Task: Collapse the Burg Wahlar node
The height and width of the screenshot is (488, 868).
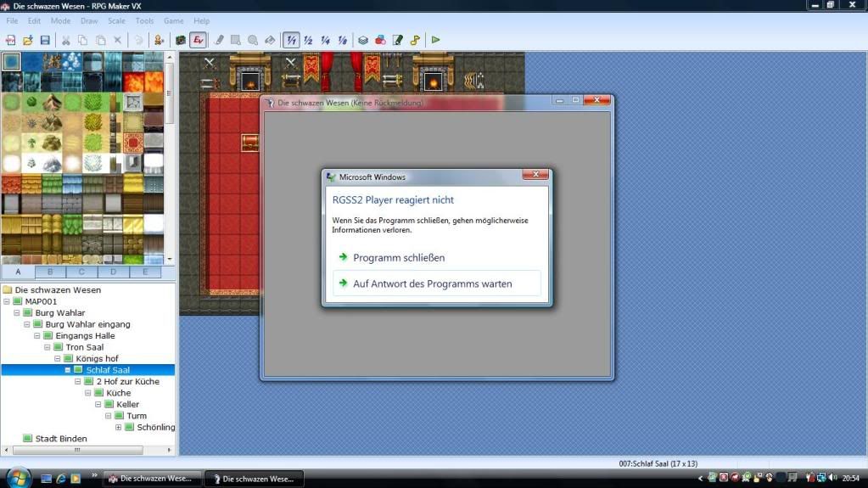Action: tap(17, 313)
